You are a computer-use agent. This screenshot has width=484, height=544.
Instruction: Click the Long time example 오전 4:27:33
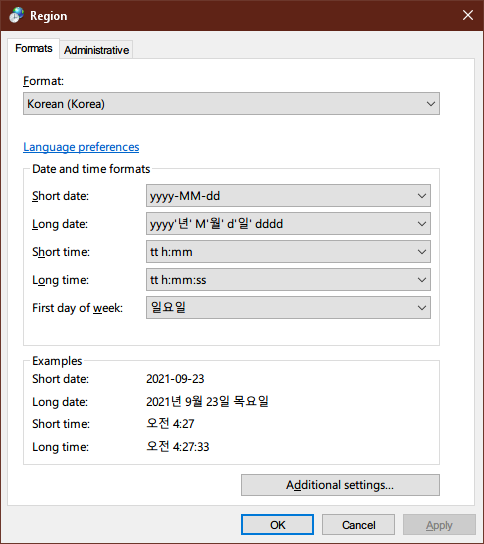click(178, 447)
